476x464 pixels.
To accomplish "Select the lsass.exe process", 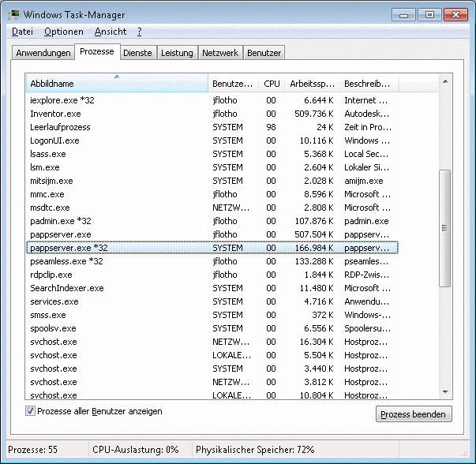I will (212, 154).
